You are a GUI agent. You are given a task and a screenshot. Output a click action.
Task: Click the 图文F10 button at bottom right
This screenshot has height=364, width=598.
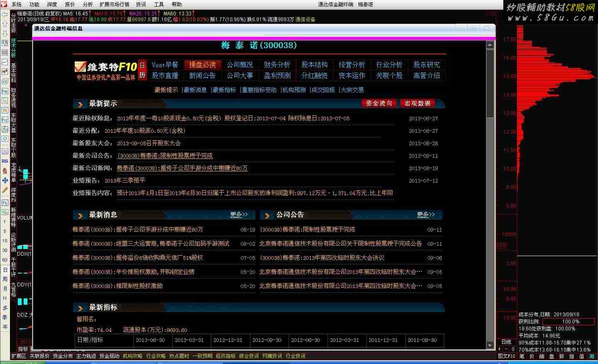tap(506, 356)
